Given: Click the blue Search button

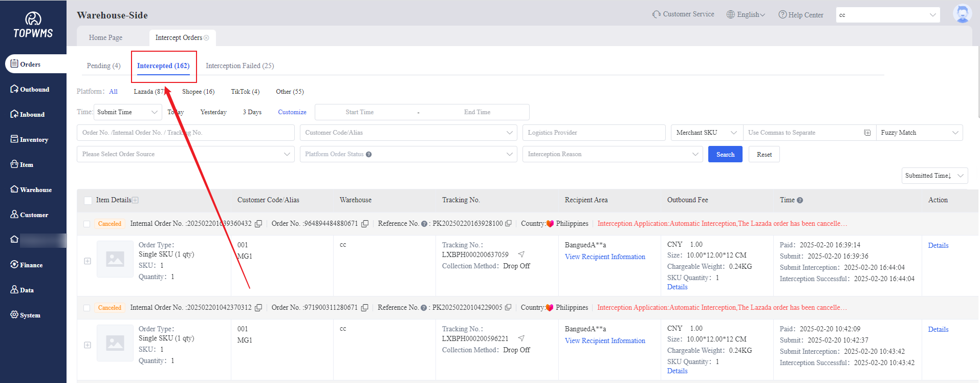Looking at the screenshot, I should (725, 154).
